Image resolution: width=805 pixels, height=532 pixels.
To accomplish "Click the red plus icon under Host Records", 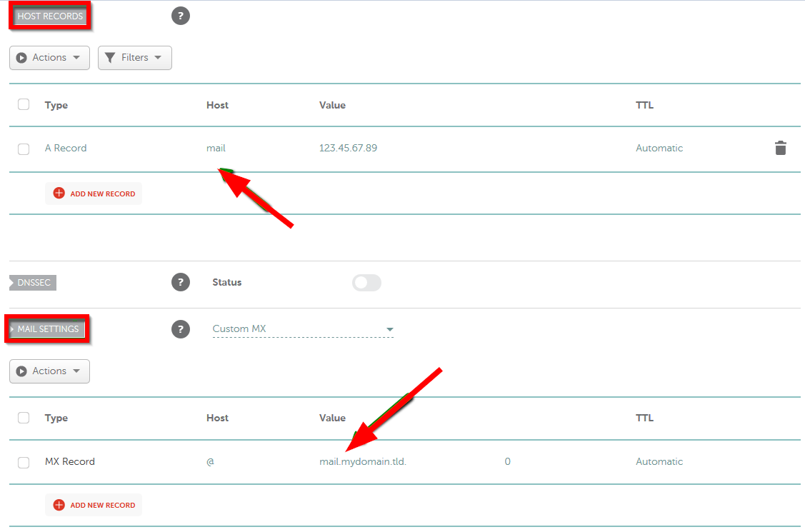I will point(59,194).
